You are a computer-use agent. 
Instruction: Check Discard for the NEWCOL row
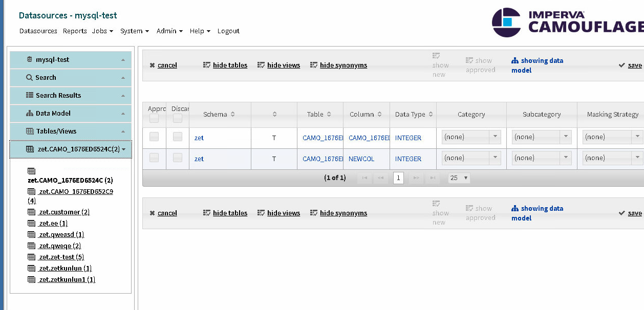coord(177,158)
